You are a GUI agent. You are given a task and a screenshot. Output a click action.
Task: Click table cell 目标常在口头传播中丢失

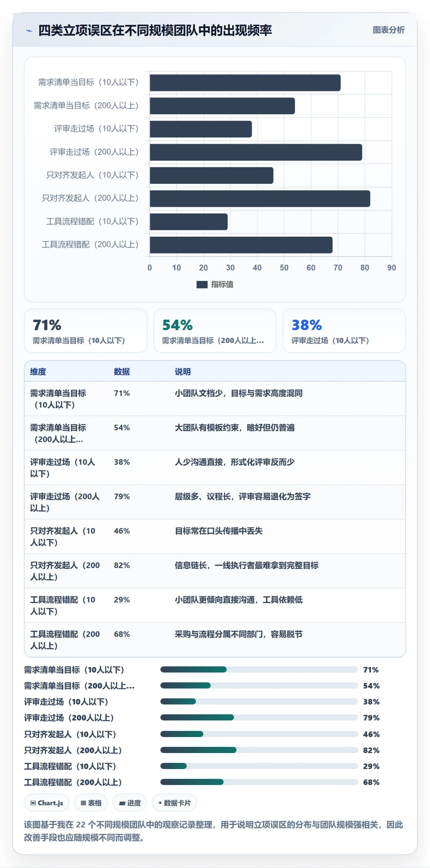click(x=219, y=531)
